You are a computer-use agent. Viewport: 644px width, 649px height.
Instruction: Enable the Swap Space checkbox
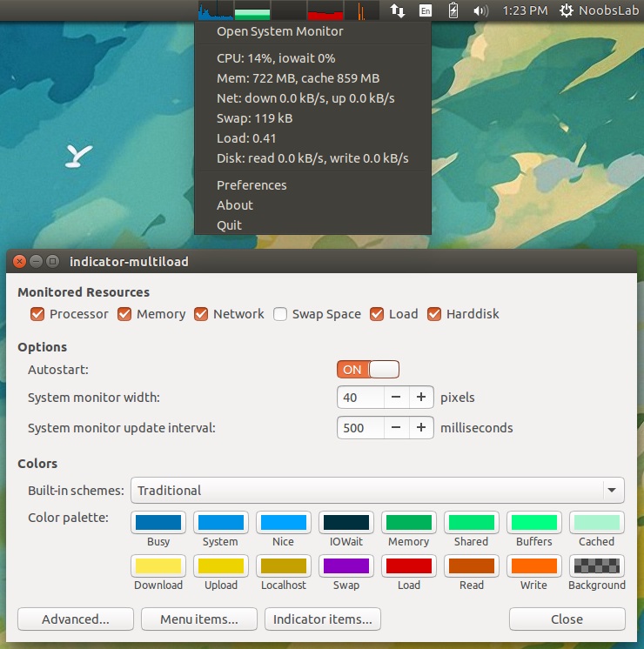[280, 314]
